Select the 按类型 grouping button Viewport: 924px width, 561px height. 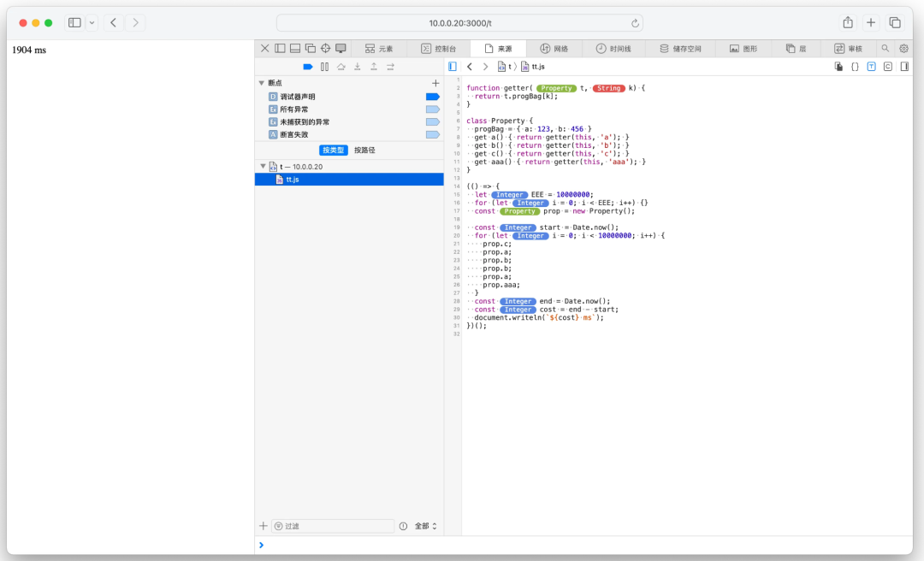tap(334, 151)
